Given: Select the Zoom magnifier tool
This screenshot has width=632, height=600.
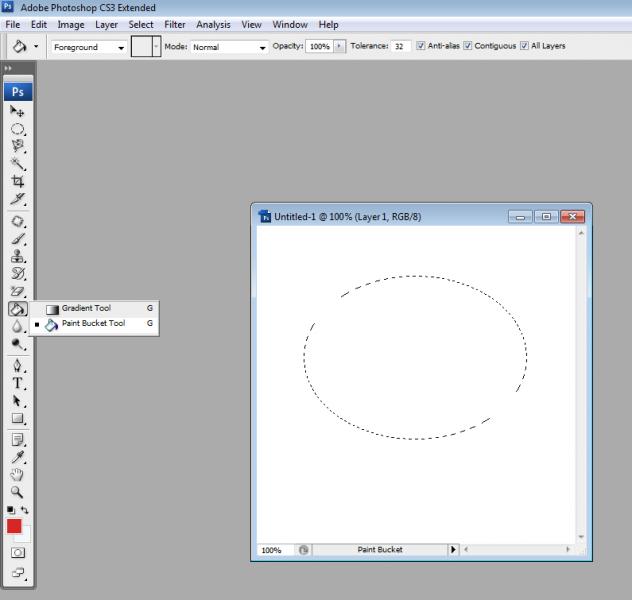Looking at the screenshot, I should point(18,492).
